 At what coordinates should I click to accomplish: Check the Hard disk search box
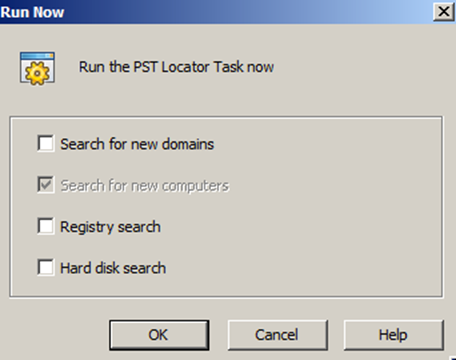click(46, 268)
